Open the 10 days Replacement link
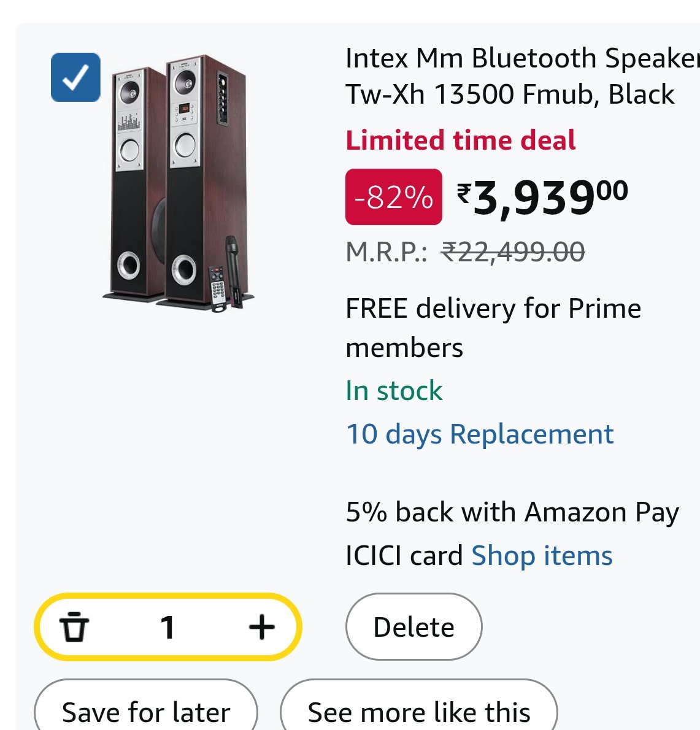Screen dimensions: 700x730 pos(480,435)
